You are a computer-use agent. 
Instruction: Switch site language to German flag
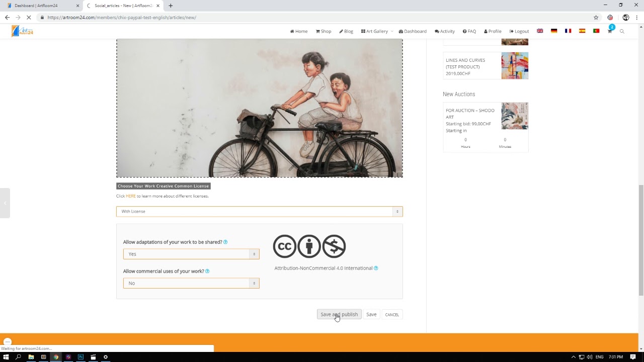(x=554, y=31)
